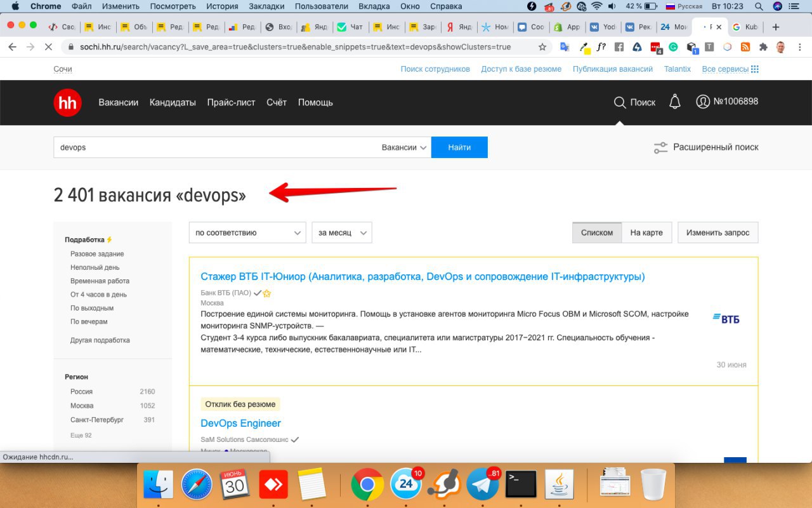Open Telegram from the Dock
The image size is (812, 508).
point(483,485)
